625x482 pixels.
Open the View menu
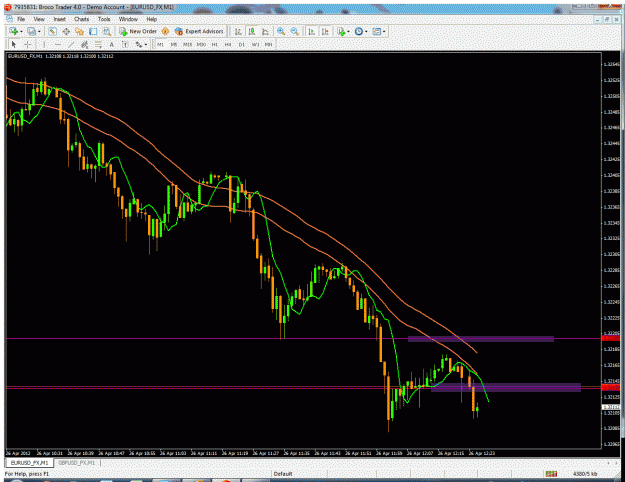coord(39,19)
